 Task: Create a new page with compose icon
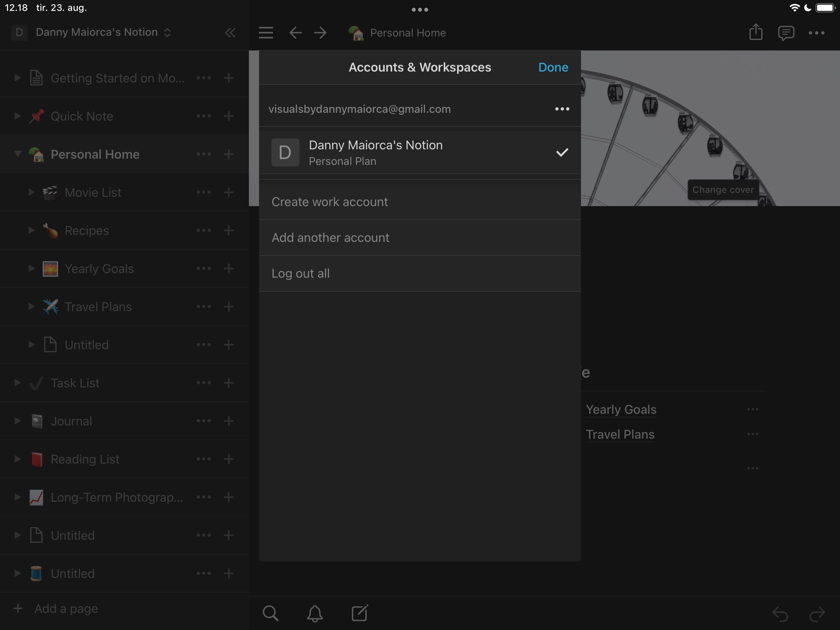point(360,613)
